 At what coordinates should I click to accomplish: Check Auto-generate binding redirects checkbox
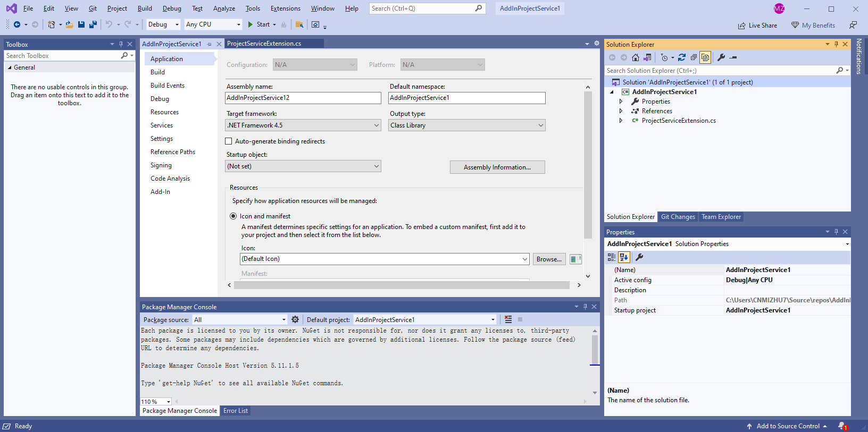point(229,141)
